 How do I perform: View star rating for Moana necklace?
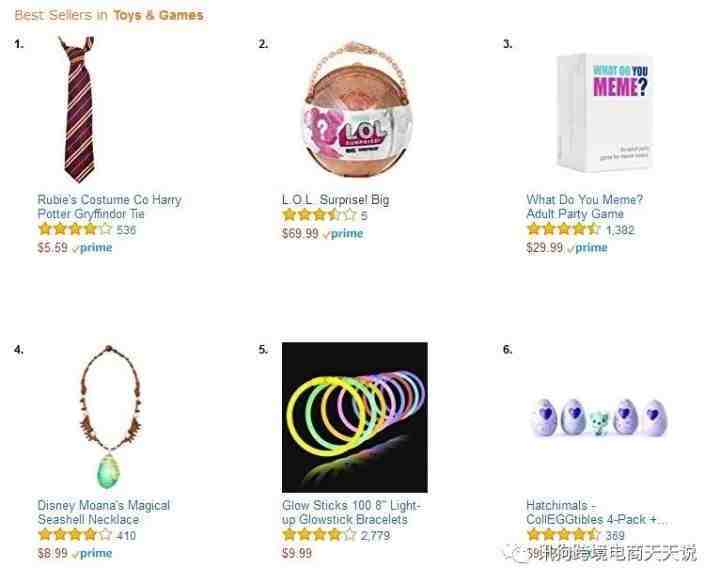pyautogui.click(x=75, y=534)
